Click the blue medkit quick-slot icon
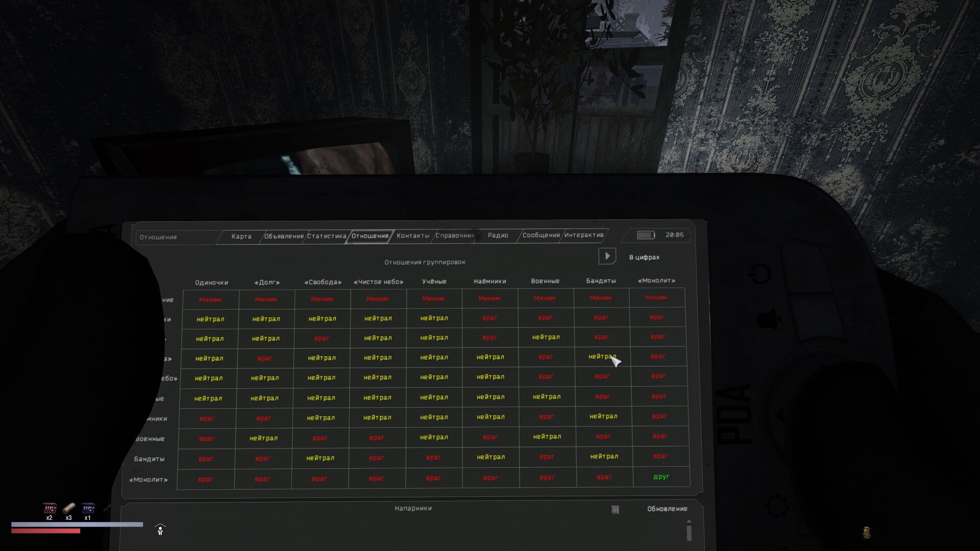This screenshot has width=980, height=551. click(88, 508)
